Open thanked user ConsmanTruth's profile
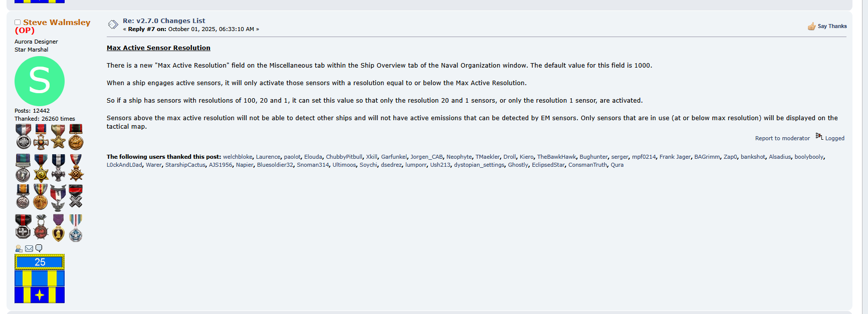The height and width of the screenshot is (314, 868). tap(587, 165)
